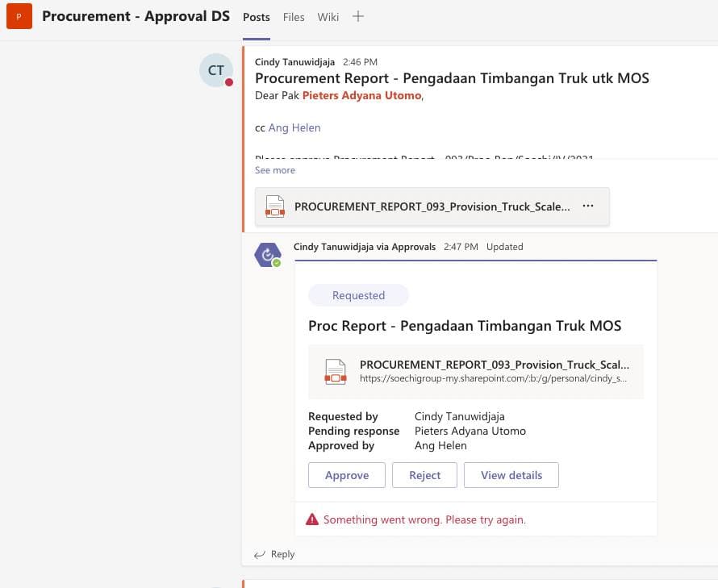This screenshot has width=718, height=588.
Task: Open the Wiki tab
Action: pyautogui.click(x=328, y=18)
